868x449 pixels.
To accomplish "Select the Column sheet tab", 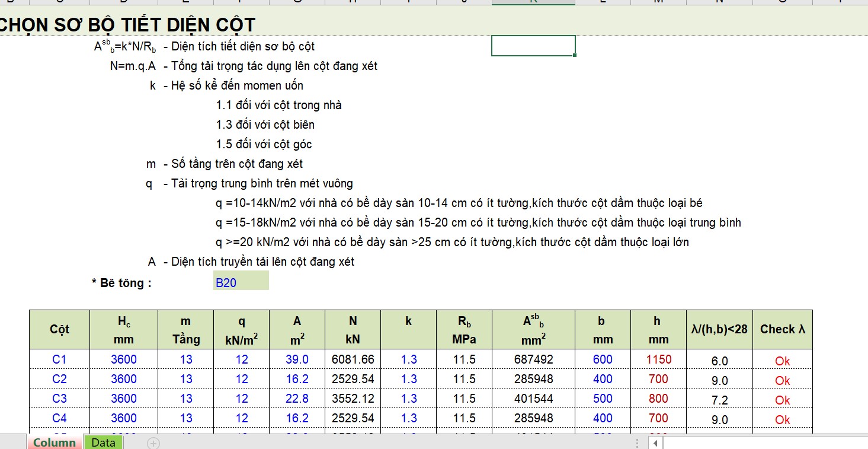I will click(x=55, y=442).
